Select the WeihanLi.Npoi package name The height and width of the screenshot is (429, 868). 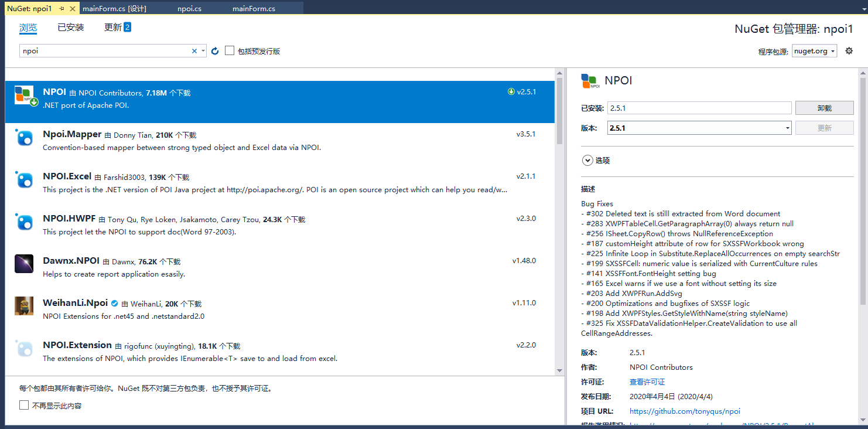point(76,303)
